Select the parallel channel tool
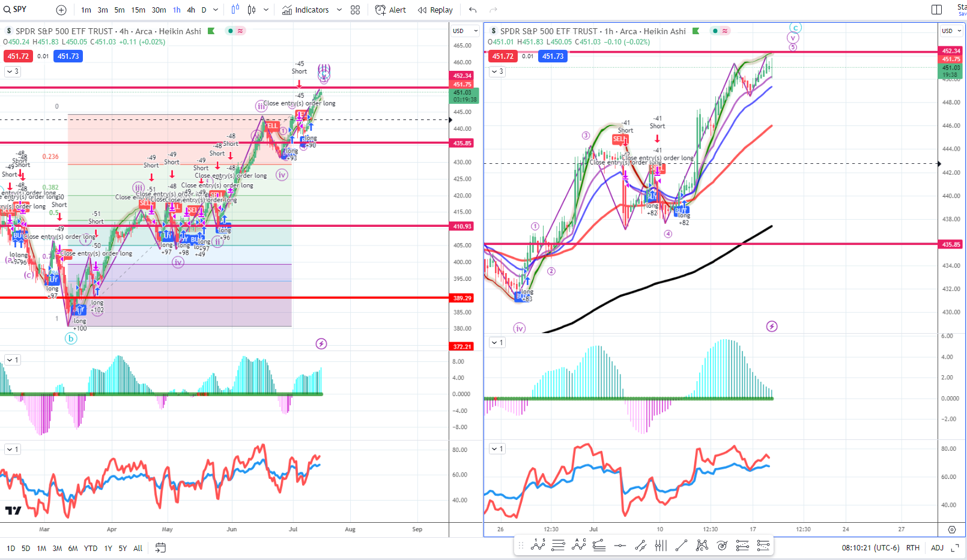 click(x=641, y=545)
